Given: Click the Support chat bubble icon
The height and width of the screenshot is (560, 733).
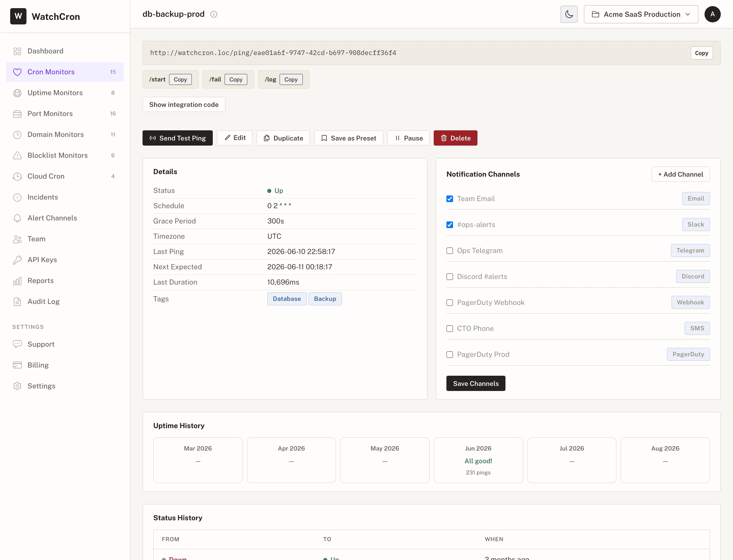Looking at the screenshot, I should (x=17, y=344).
